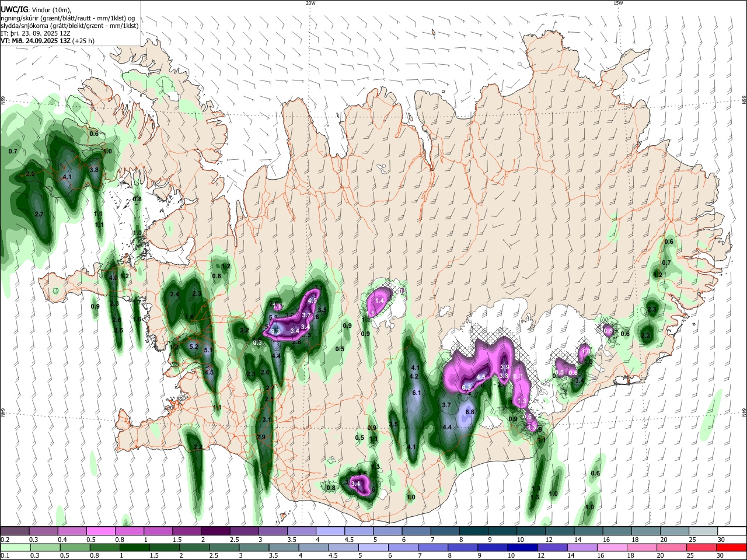Click the '6.1' precipitation value on map
747x560 pixels.
coord(417,393)
